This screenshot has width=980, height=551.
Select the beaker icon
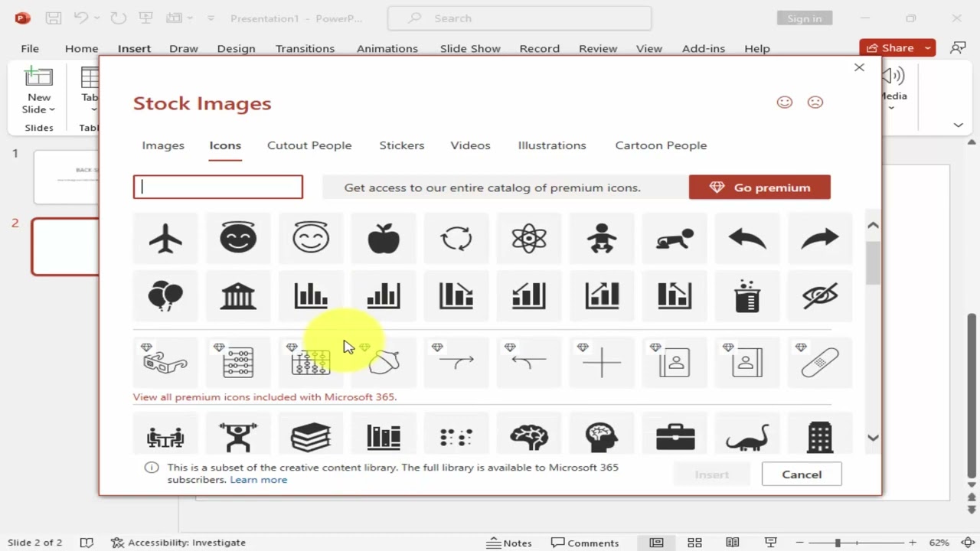tap(747, 295)
